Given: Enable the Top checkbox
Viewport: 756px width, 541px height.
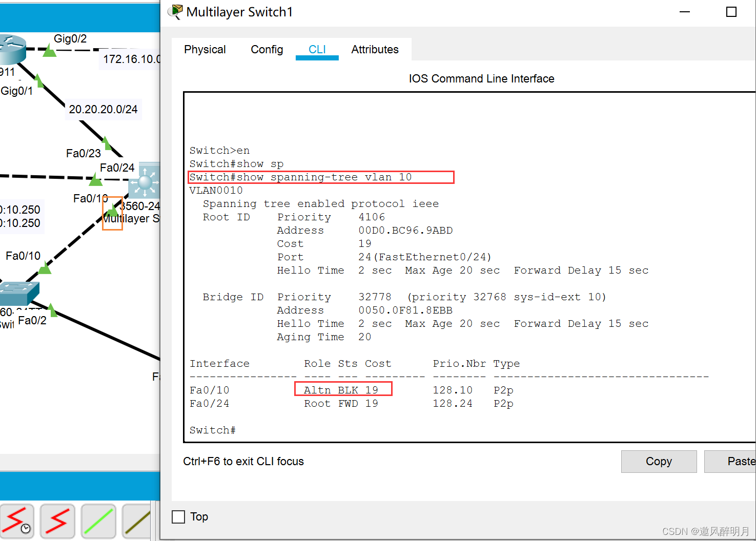Looking at the screenshot, I should [x=178, y=516].
